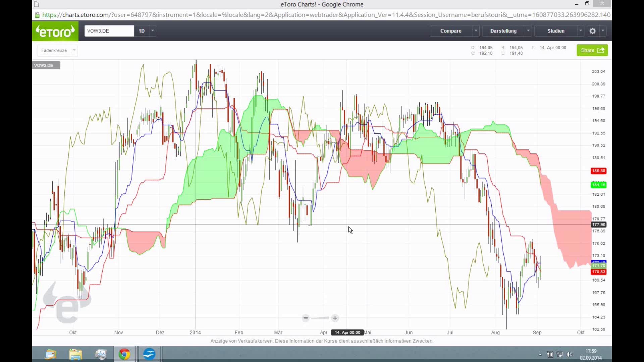
Task: Click the VOW3.DE symbol input field
Action: click(109, 31)
